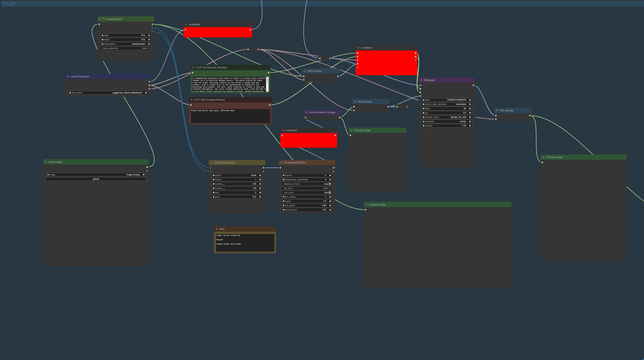
Task: Increase width using its right arrow
Action: click(x=149, y=35)
